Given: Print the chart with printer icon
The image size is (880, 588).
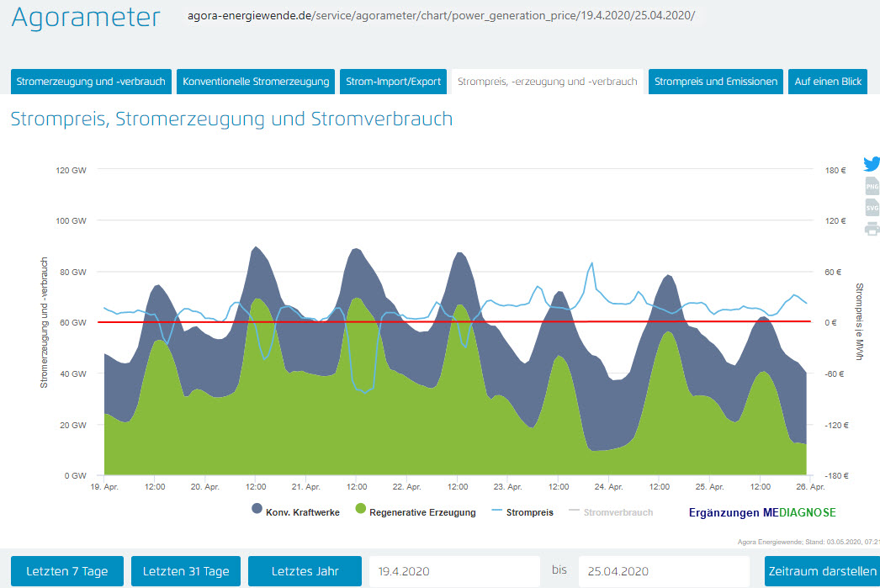Looking at the screenshot, I should [872, 228].
